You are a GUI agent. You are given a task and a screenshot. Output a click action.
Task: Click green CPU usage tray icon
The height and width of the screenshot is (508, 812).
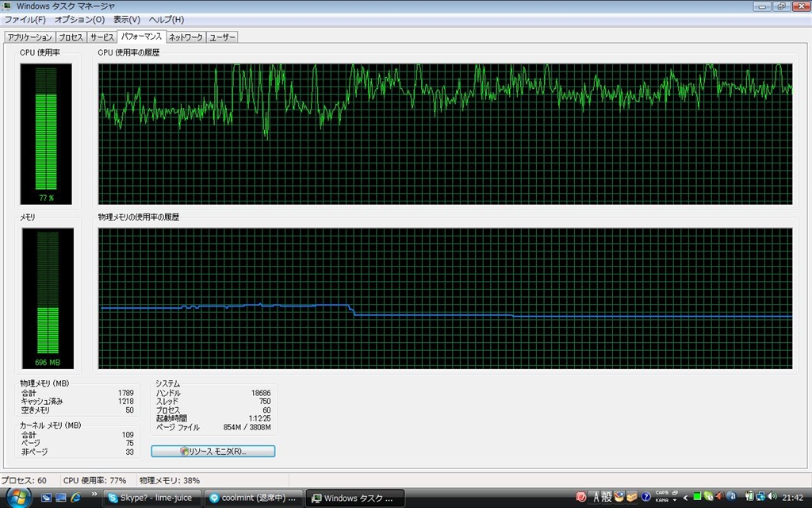tap(697, 497)
